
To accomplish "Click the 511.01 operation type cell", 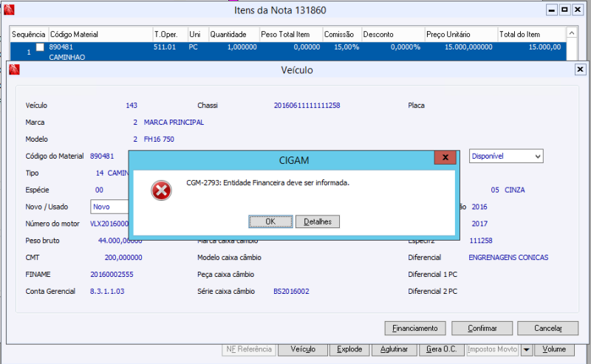I will pyautogui.click(x=165, y=47).
